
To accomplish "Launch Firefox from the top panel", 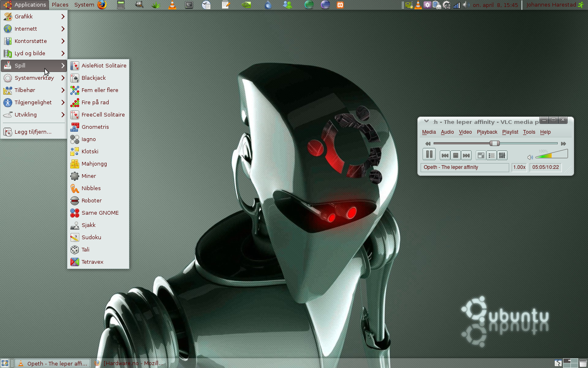I will (x=102, y=5).
